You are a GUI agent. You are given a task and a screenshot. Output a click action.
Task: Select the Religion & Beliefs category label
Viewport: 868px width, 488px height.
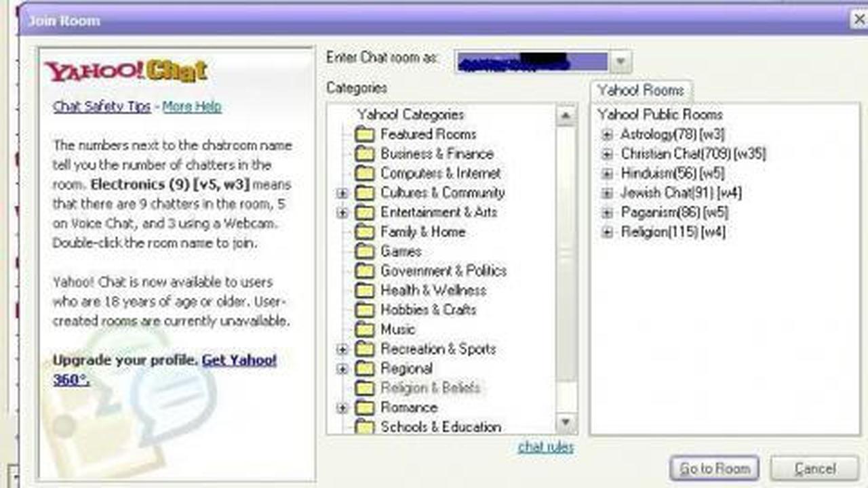pyautogui.click(x=431, y=388)
